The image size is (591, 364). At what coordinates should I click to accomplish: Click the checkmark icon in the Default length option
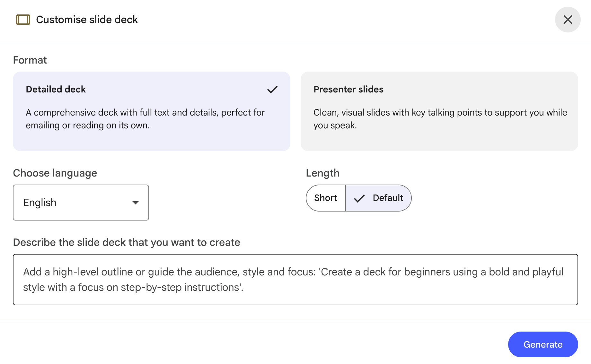[359, 198]
